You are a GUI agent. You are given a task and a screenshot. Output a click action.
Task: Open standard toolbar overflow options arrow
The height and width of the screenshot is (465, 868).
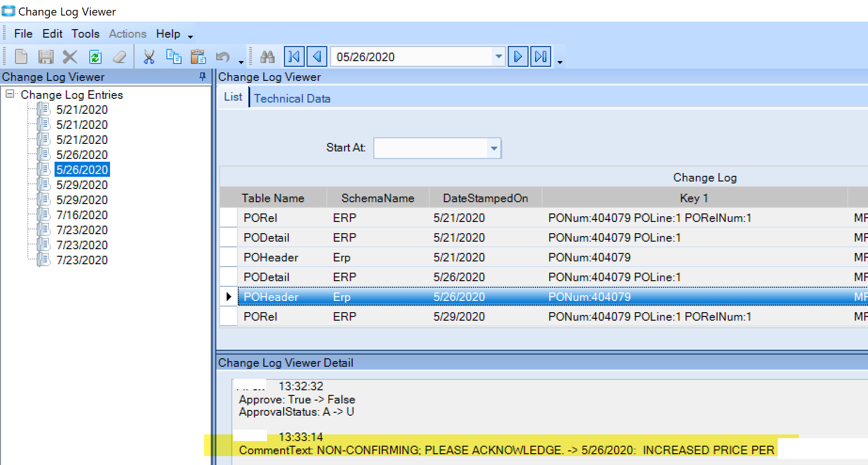(x=241, y=62)
